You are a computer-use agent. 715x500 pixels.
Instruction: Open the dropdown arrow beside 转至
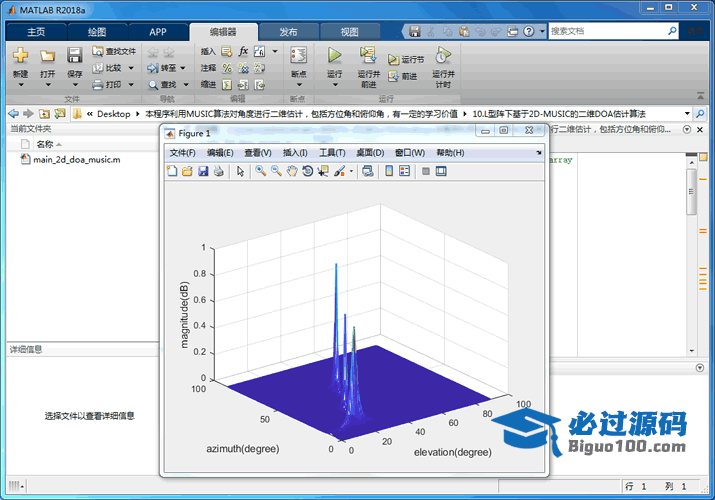pos(183,68)
